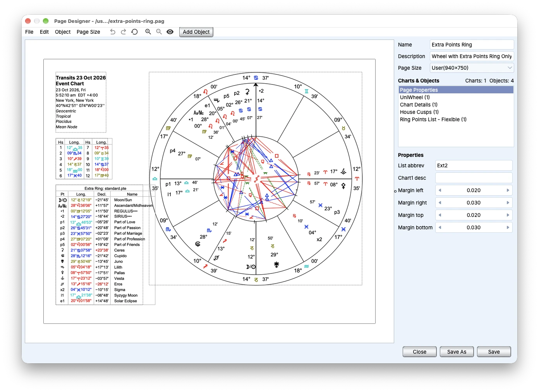The width and height of the screenshot is (539, 392).
Task: Click the undo arrow icon
Action: click(113, 32)
